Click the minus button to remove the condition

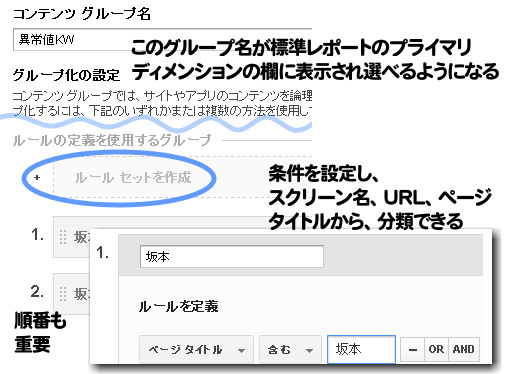coord(412,350)
